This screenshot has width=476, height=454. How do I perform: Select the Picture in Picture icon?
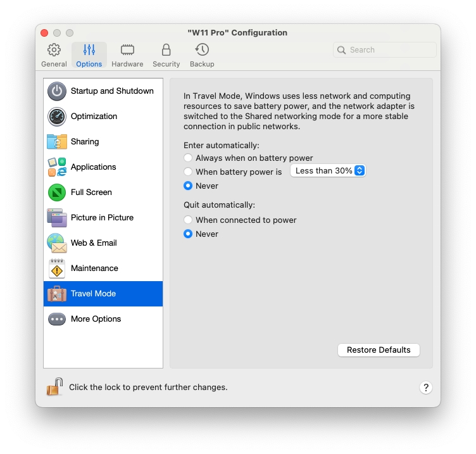tap(57, 218)
